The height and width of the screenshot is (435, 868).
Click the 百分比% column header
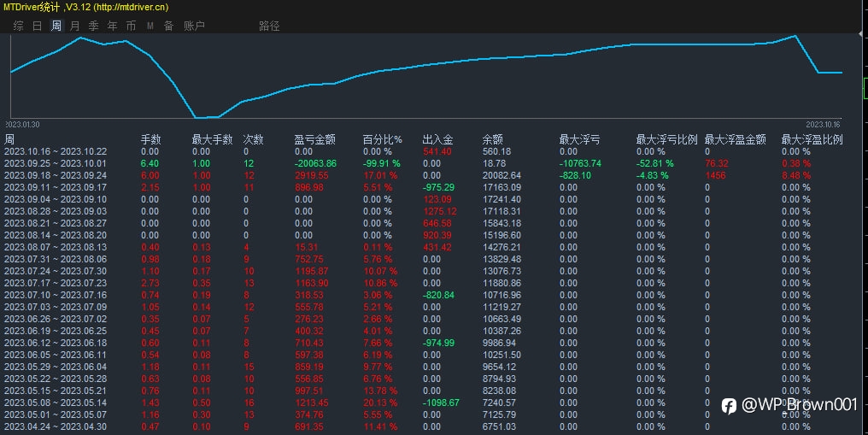pyautogui.click(x=383, y=139)
